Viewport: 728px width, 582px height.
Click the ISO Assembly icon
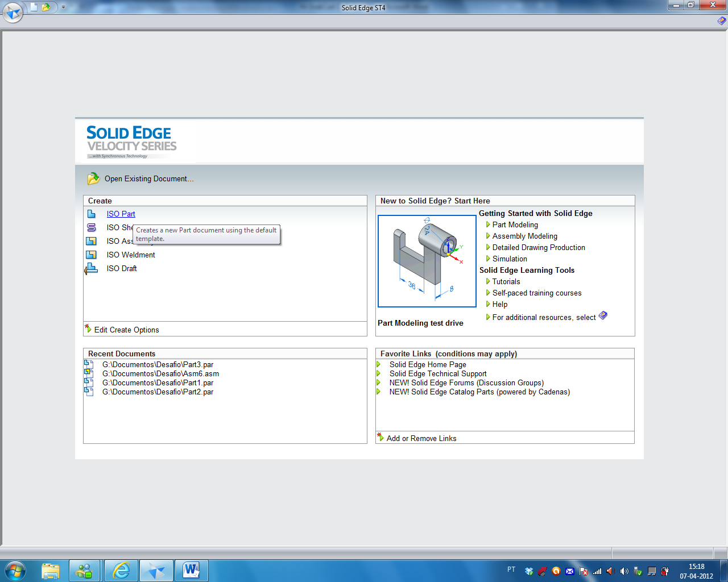[x=92, y=241]
